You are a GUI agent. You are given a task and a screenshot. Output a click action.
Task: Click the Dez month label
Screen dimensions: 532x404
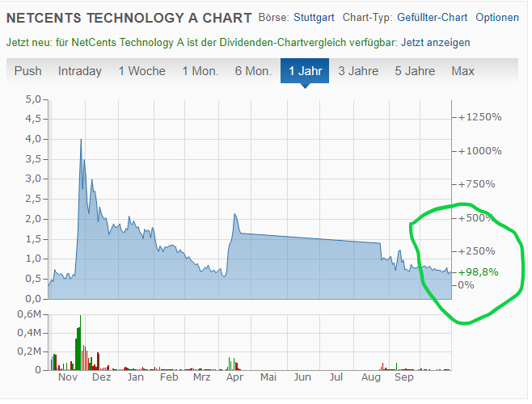(x=101, y=377)
